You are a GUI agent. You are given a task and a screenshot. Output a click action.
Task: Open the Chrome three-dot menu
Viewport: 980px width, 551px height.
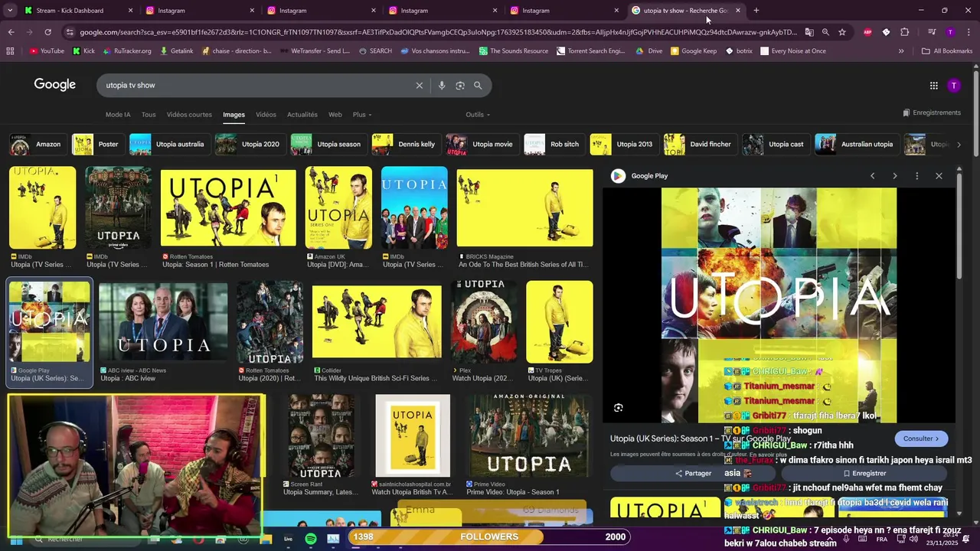click(969, 32)
